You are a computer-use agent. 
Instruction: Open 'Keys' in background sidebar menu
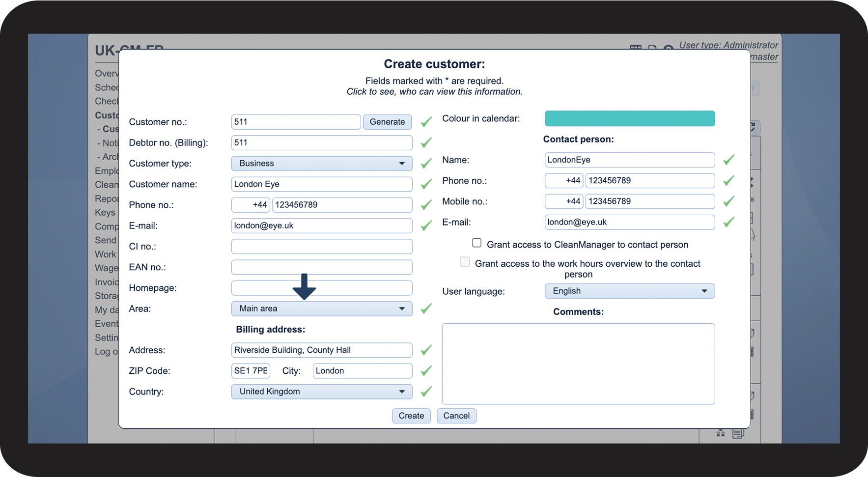(x=105, y=212)
